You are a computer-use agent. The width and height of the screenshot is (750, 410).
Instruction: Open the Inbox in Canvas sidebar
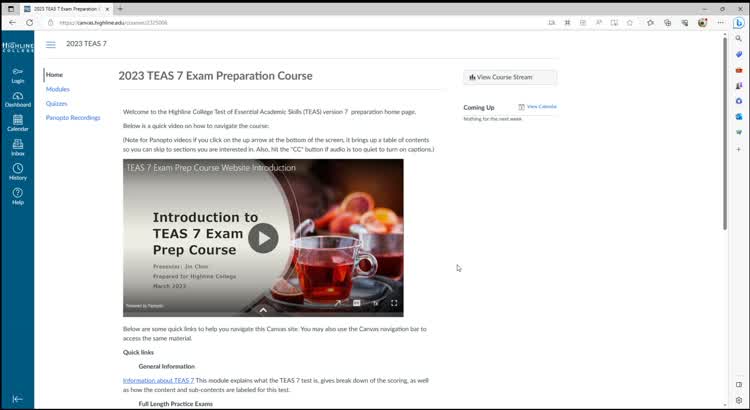18,148
